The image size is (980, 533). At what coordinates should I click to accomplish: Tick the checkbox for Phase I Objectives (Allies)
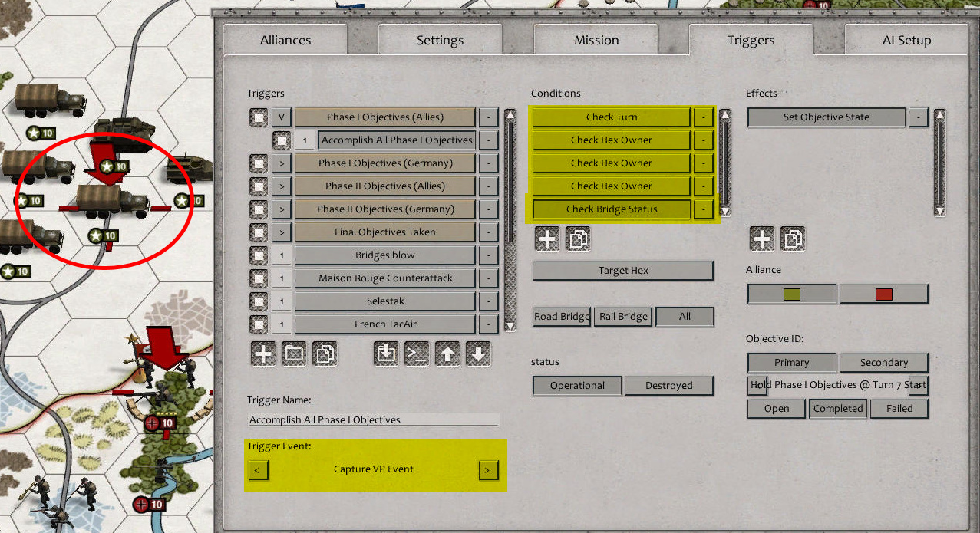(259, 117)
